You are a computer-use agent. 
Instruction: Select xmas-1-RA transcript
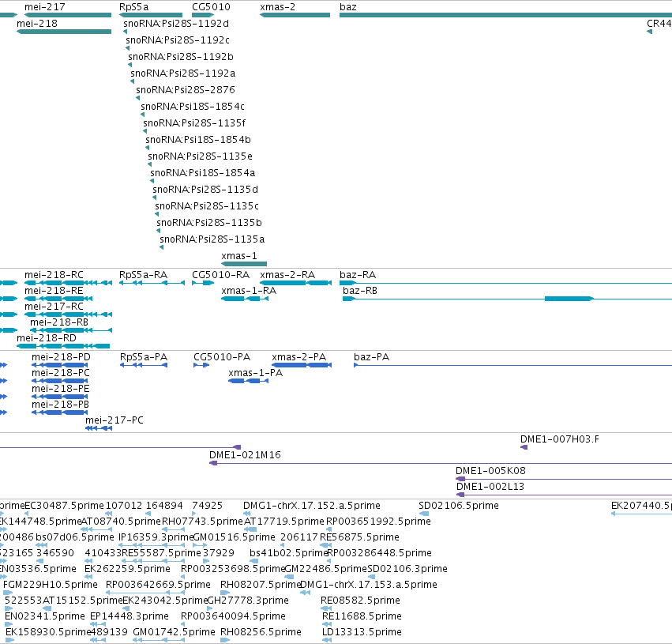tap(245, 299)
